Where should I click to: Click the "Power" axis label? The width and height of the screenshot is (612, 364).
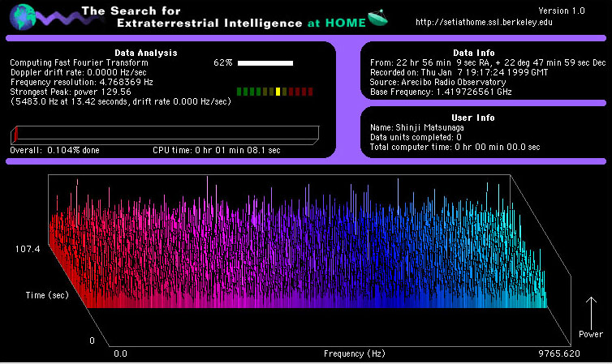tap(591, 334)
